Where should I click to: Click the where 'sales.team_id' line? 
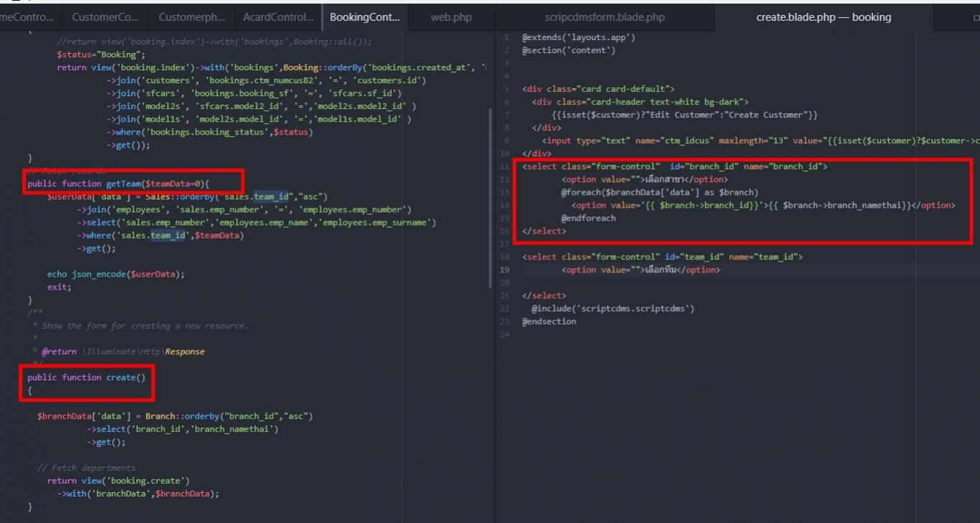pos(160,236)
